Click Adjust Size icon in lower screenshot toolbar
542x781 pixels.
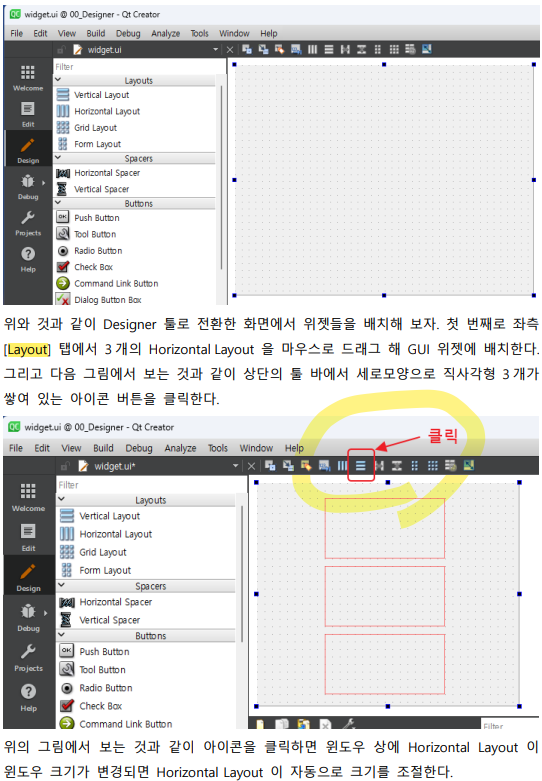click(469, 466)
